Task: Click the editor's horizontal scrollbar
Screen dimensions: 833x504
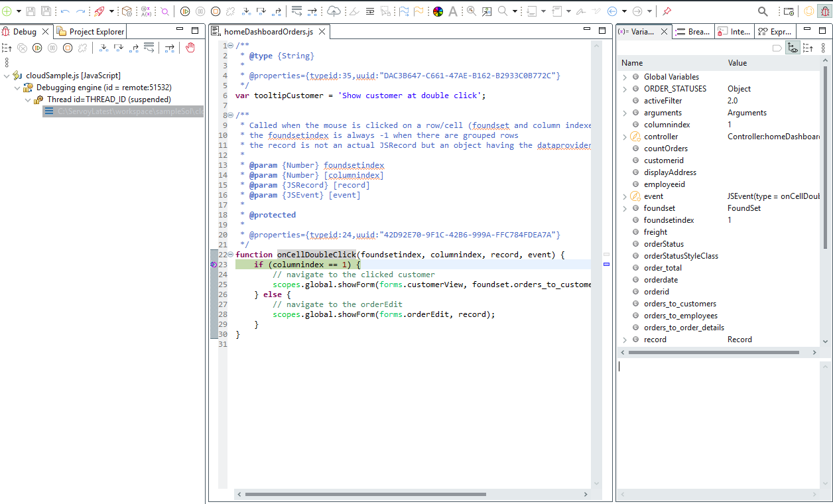Action: point(365,494)
